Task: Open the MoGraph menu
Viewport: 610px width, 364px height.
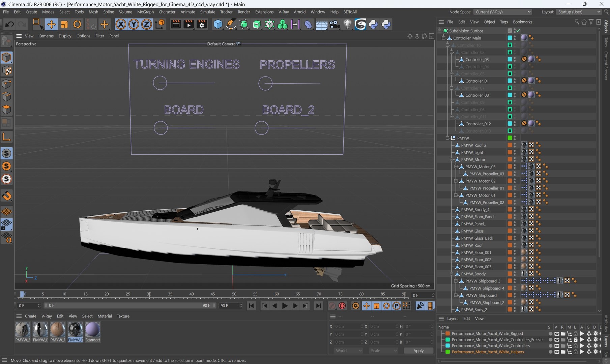Action: [145, 12]
